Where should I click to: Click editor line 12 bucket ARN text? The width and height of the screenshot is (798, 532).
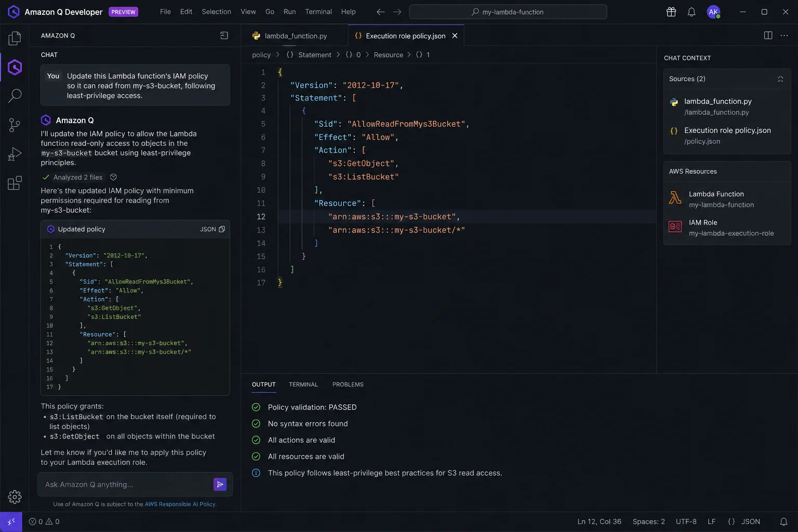[x=394, y=217]
